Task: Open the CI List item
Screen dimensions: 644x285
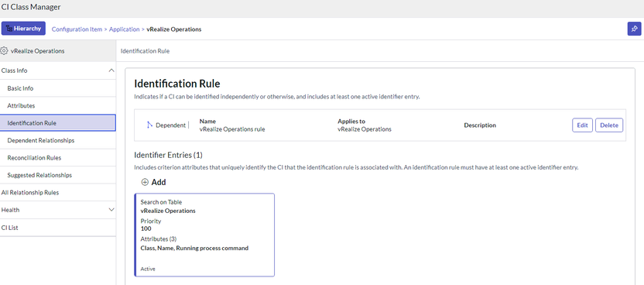Action: point(58,228)
